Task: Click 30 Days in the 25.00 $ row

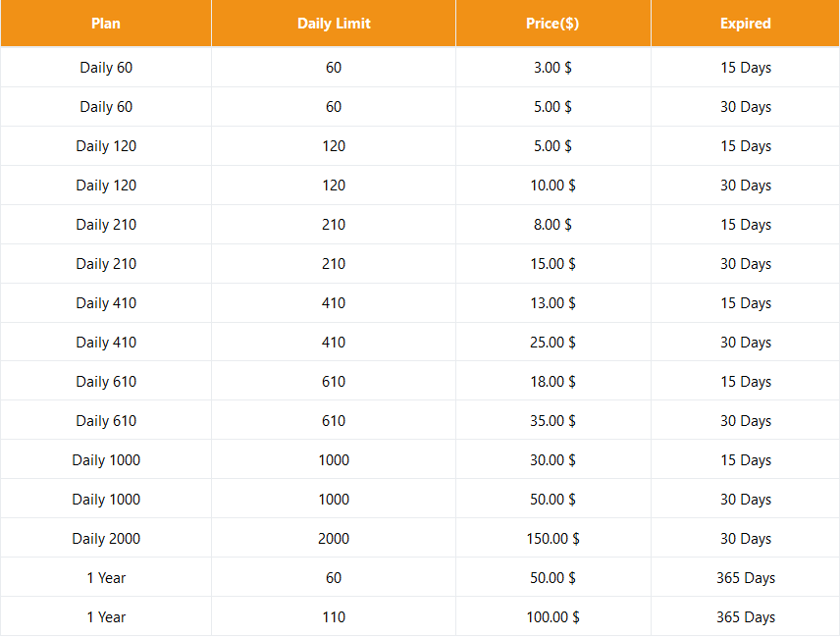Action: click(746, 343)
